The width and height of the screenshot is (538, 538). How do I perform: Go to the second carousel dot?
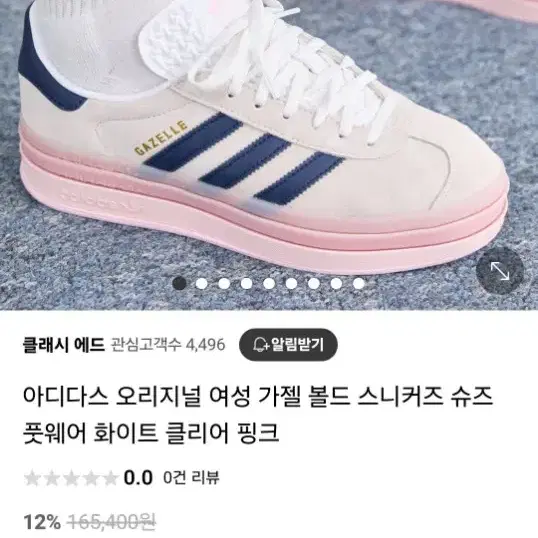(202, 283)
